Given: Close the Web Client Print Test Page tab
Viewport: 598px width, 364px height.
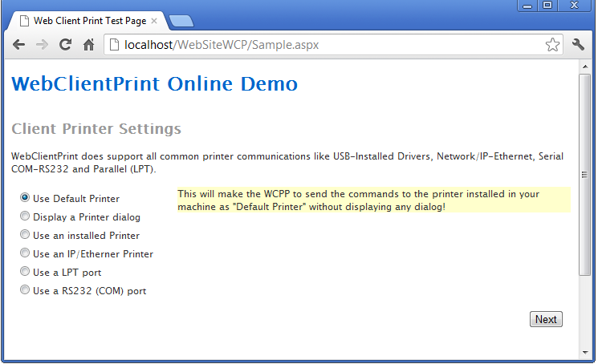Looking at the screenshot, I should (154, 21).
